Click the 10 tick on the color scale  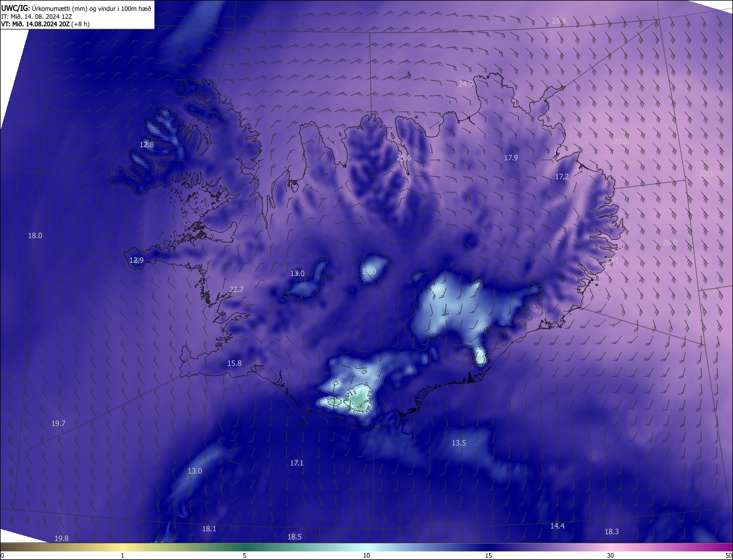[x=366, y=556]
